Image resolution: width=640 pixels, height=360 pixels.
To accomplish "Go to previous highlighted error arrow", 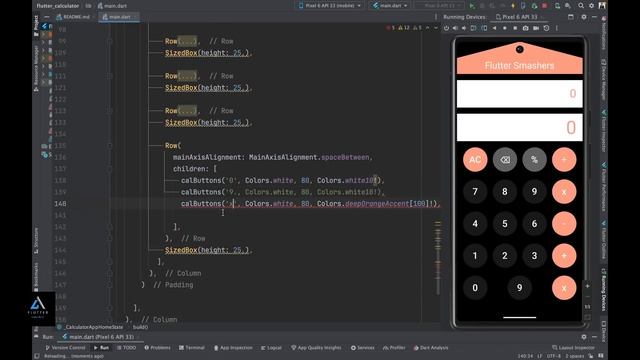I will pyautogui.click(x=427, y=28).
